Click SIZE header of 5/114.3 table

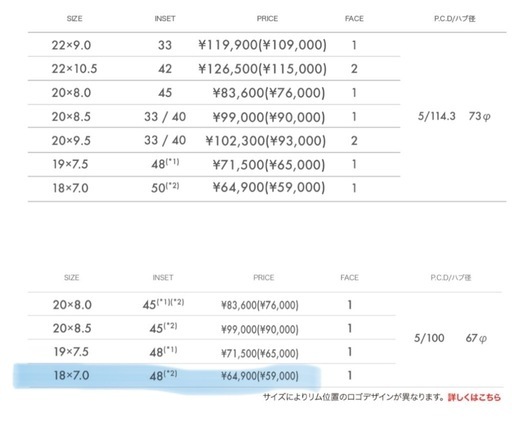point(74,18)
